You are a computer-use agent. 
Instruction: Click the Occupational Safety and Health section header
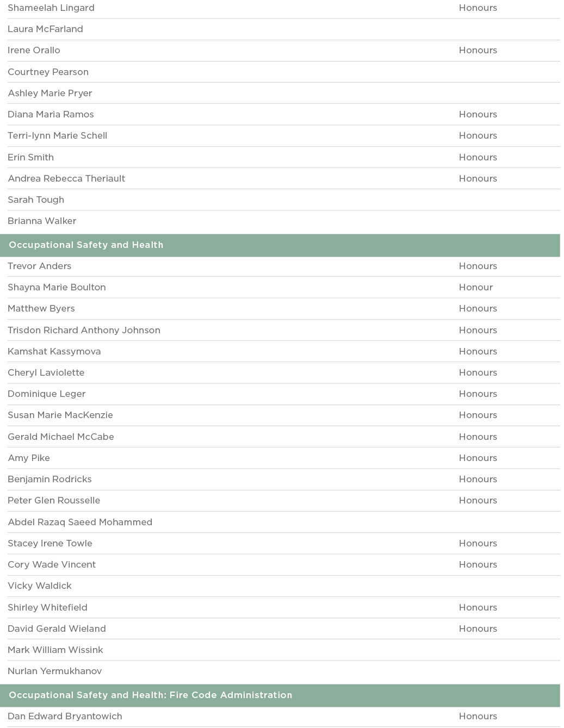(x=86, y=245)
